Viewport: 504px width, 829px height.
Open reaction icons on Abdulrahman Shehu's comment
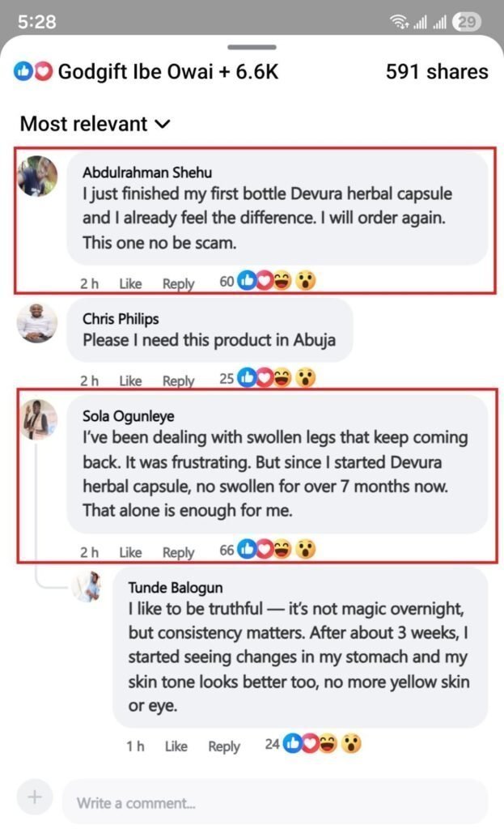pos(277,281)
